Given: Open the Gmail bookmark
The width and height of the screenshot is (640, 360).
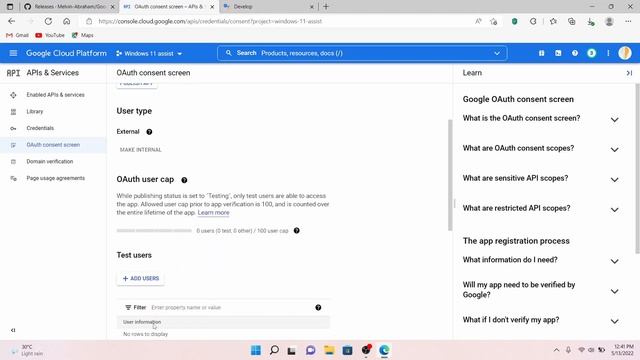Looking at the screenshot, I should pos(18,36).
